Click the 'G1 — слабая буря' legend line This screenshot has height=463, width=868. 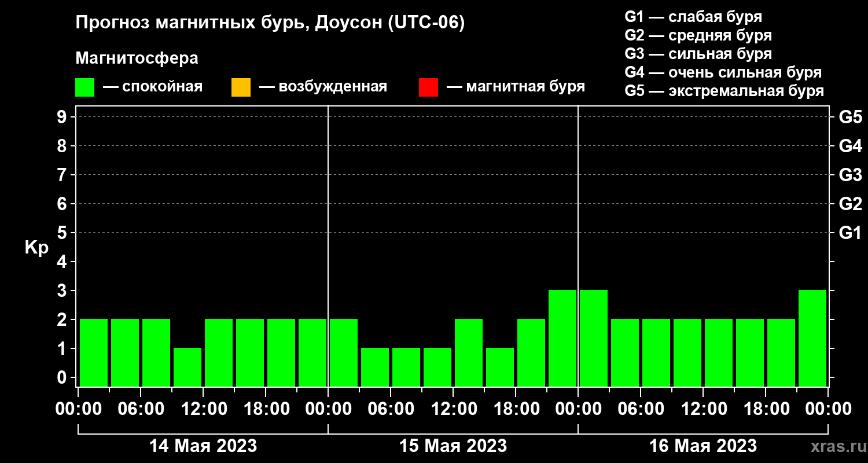[693, 16]
